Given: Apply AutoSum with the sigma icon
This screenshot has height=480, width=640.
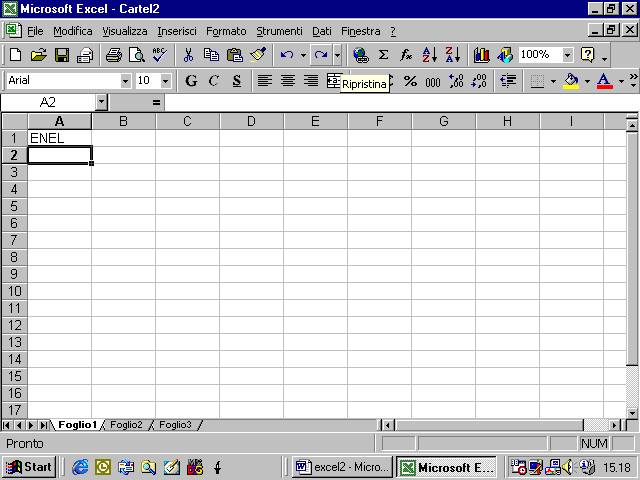Looking at the screenshot, I should tap(383, 54).
